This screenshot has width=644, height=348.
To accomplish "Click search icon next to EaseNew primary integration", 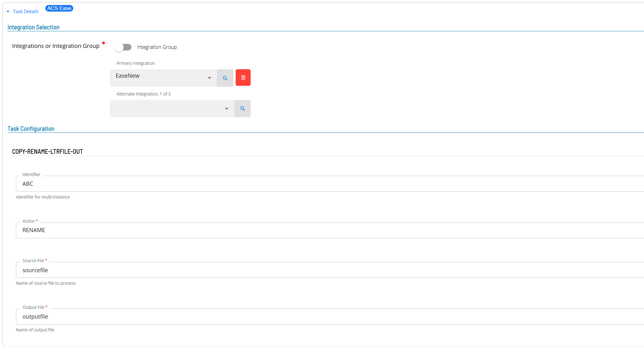I will coord(225,78).
